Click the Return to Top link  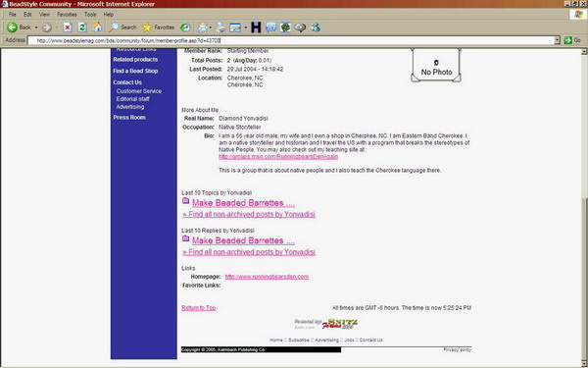[x=198, y=308]
